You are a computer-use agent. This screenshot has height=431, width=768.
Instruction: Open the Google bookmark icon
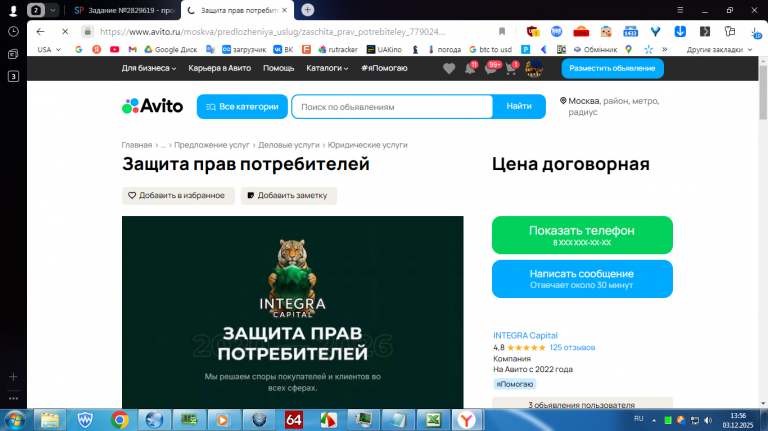coord(78,49)
